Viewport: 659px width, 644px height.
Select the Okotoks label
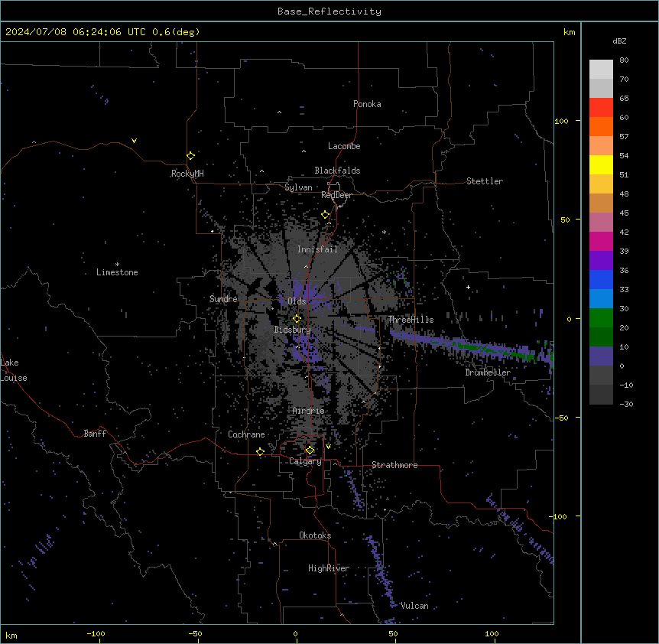315,535
